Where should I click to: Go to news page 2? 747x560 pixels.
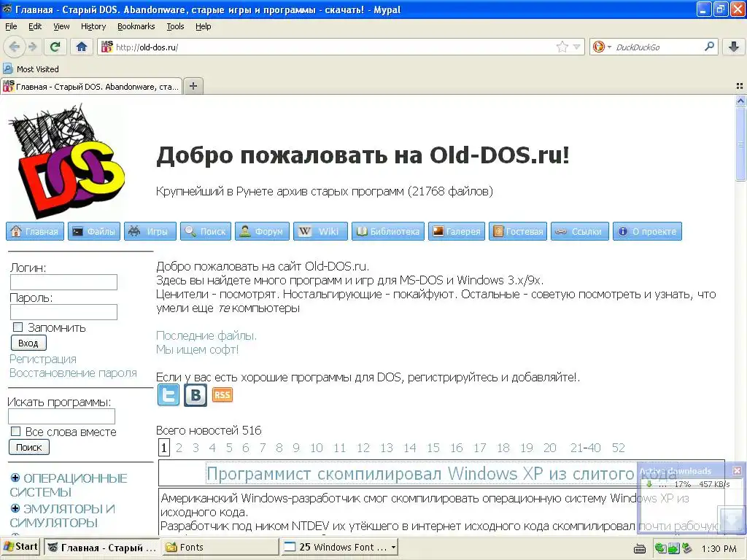tap(179, 448)
